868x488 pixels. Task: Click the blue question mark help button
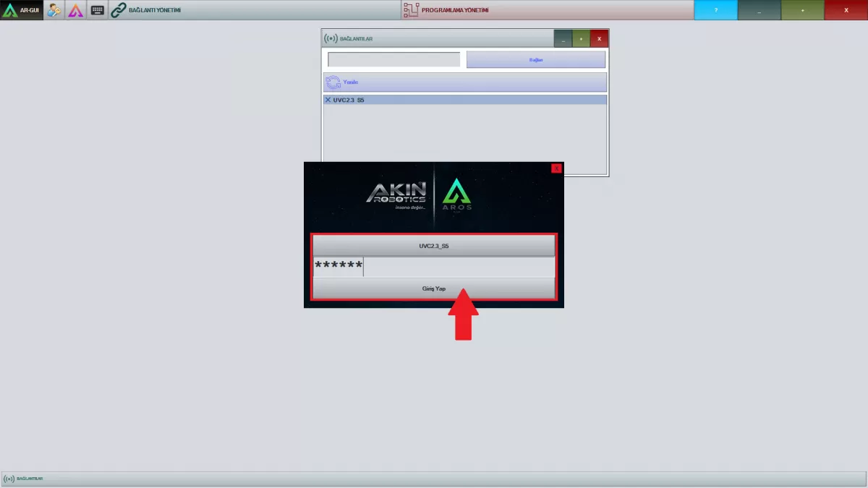click(x=715, y=10)
